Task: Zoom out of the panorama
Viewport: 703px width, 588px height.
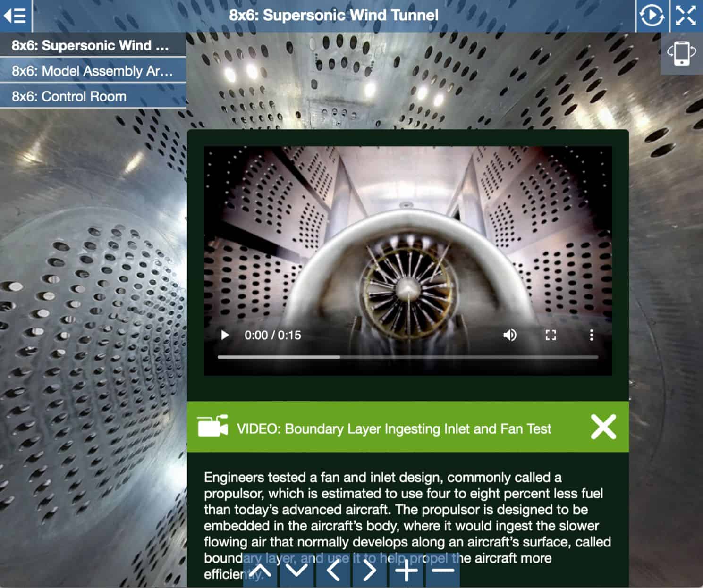Action: tap(443, 571)
